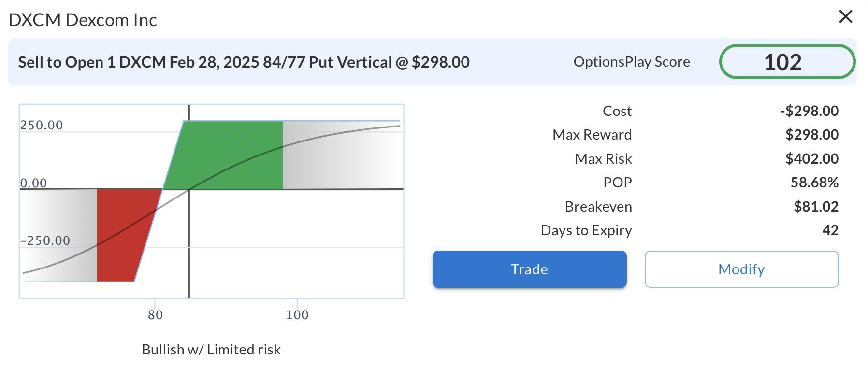868x367 pixels.
Task: Close the DXCM Dexcom Inc dialog
Action: (845, 17)
